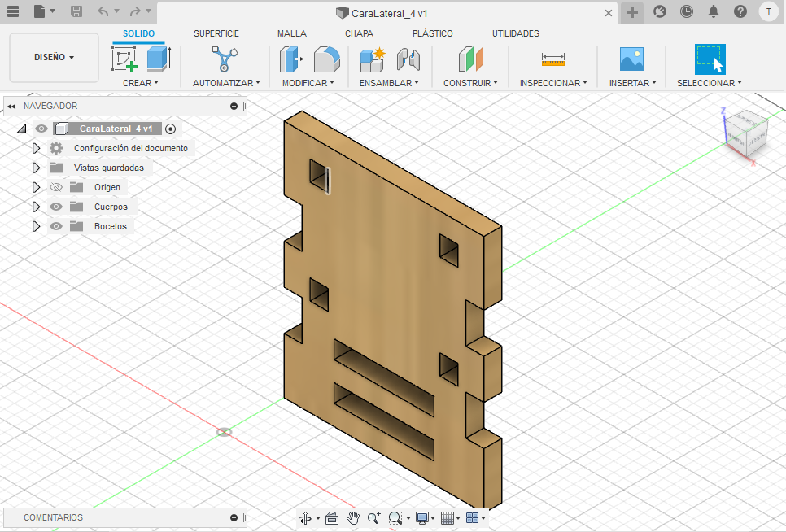Open the DISEÑO workspace dropdown
Image resolution: width=786 pixels, height=532 pixels.
click(x=55, y=57)
